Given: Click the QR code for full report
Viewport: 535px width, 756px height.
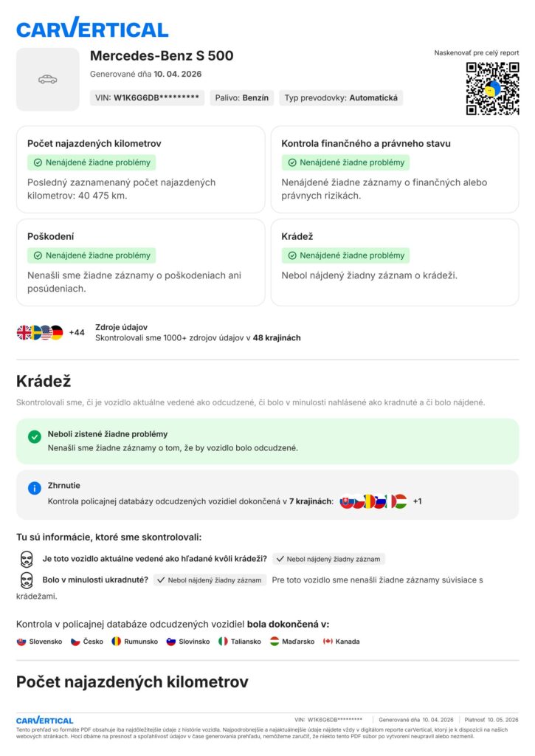Looking at the screenshot, I should [493, 89].
